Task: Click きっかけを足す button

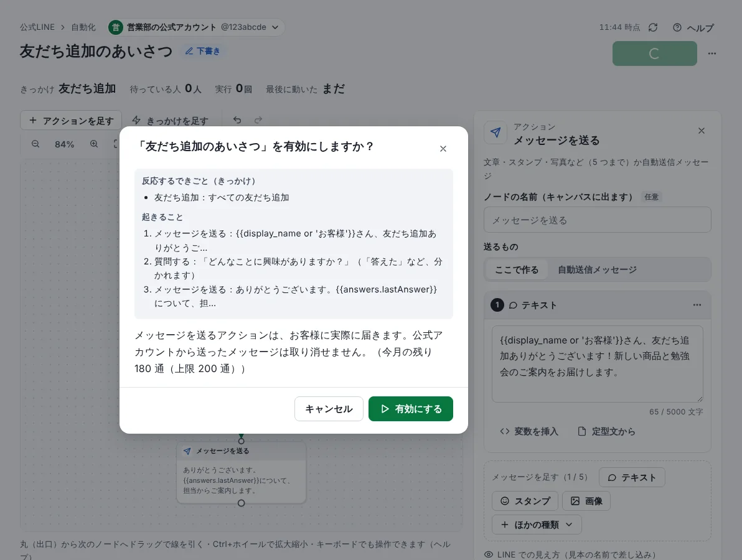Action: click(170, 121)
